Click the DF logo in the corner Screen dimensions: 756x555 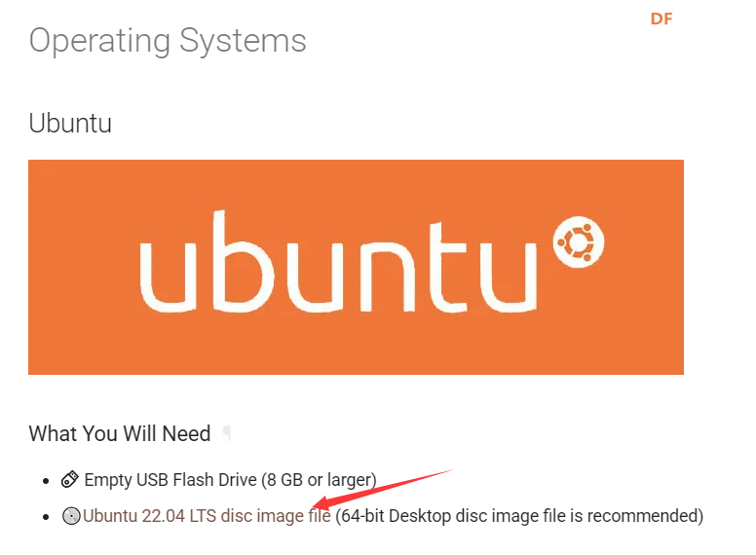coord(661,18)
